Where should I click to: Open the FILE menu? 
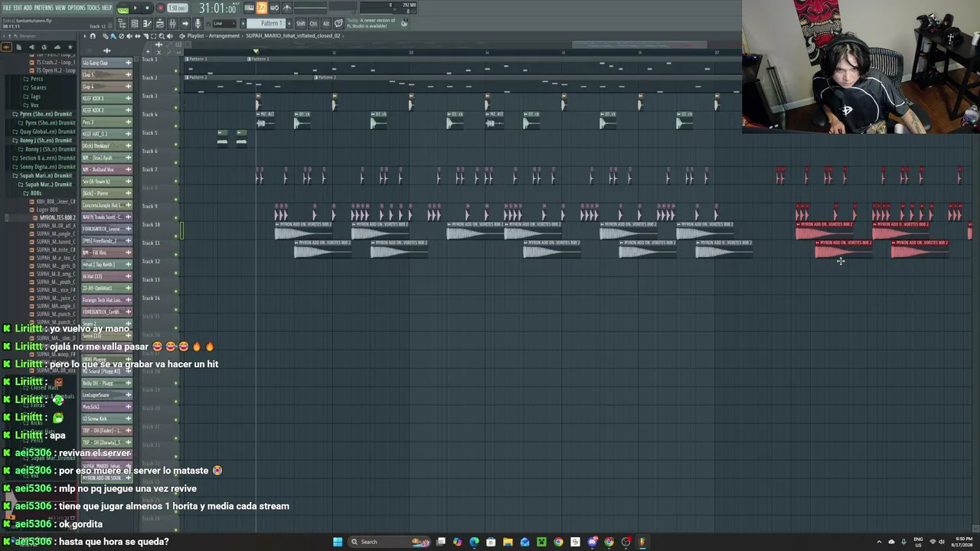pos(7,8)
